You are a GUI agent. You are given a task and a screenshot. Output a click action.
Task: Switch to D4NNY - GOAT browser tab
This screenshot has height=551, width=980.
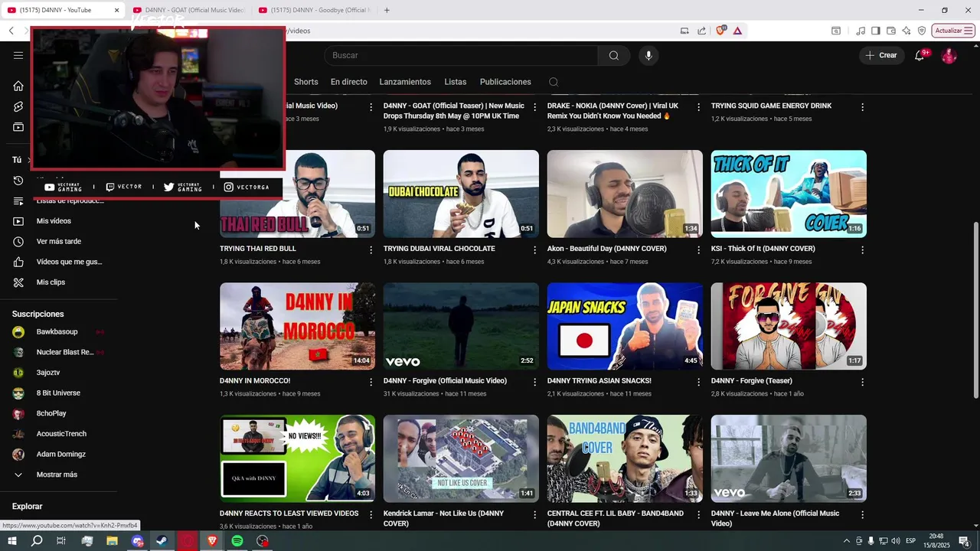click(x=188, y=10)
